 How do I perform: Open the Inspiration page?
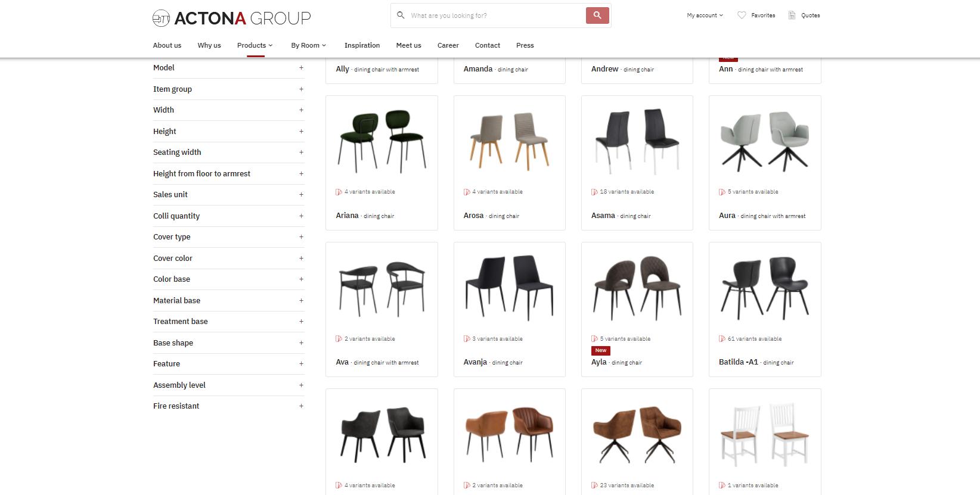[x=362, y=45]
